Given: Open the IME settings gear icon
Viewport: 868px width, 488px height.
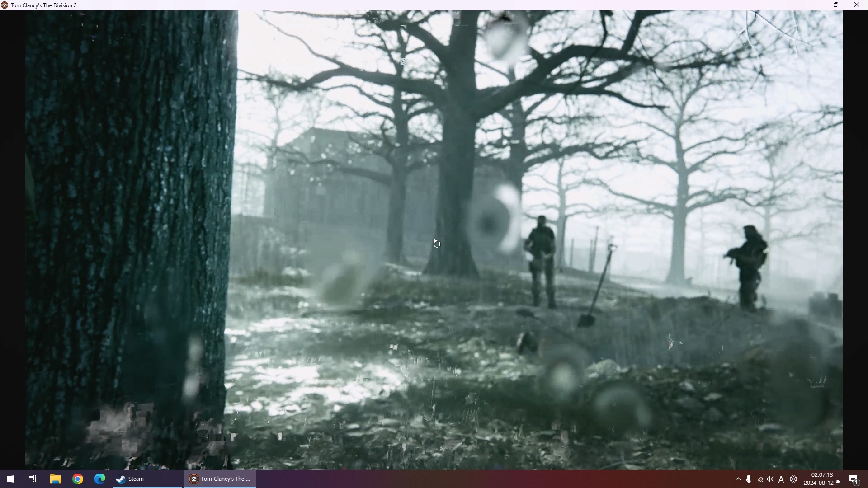Looking at the screenshot, I should click(x=793, y=479).
